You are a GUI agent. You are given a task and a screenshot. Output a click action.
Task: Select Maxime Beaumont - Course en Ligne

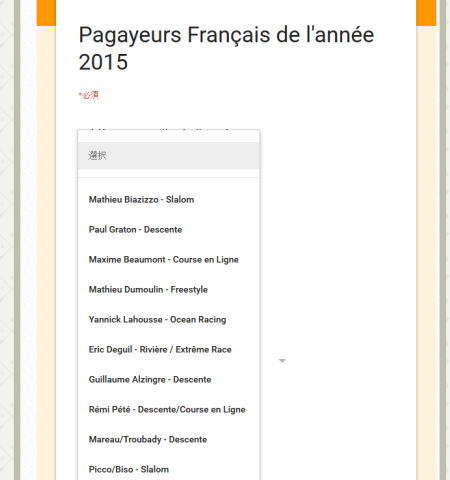[x=169, y=259]
